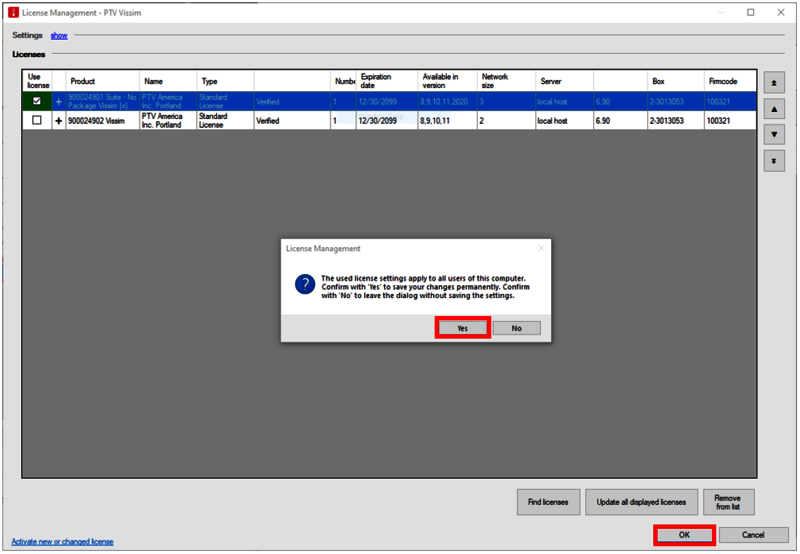This screenshot has height=554, width=800.
Task: Click the blue question mark dialog icon
Action: click(305, 285)
